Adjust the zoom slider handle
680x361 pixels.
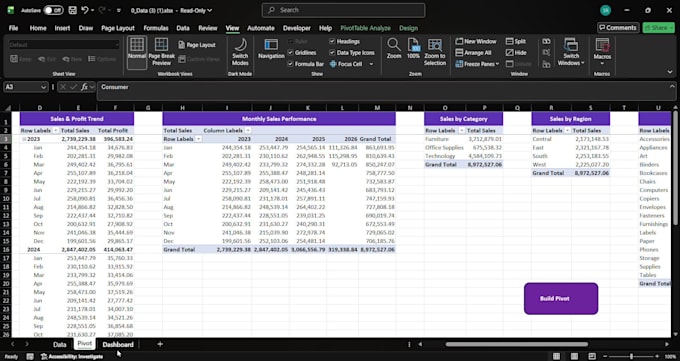coord(631,356)
